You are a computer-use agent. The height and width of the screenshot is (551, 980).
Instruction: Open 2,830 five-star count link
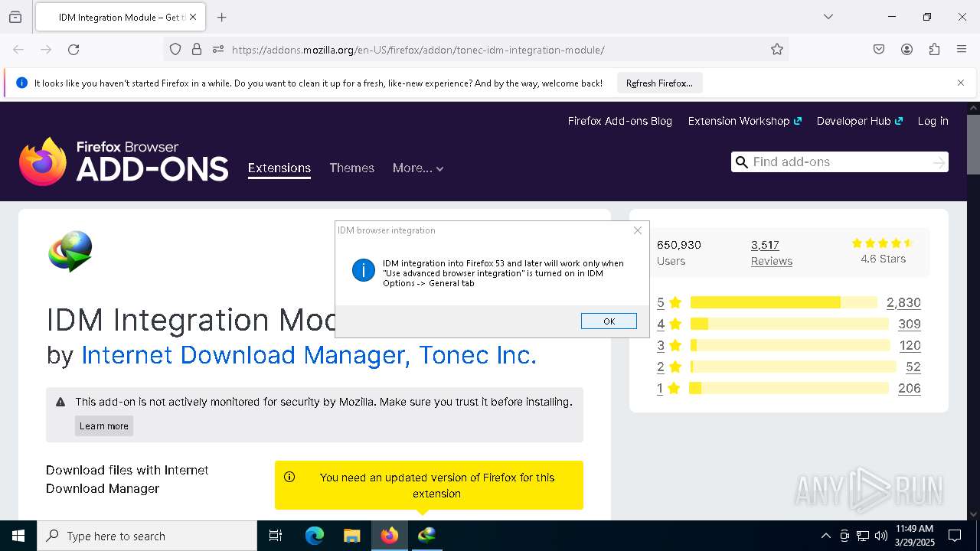903,302
